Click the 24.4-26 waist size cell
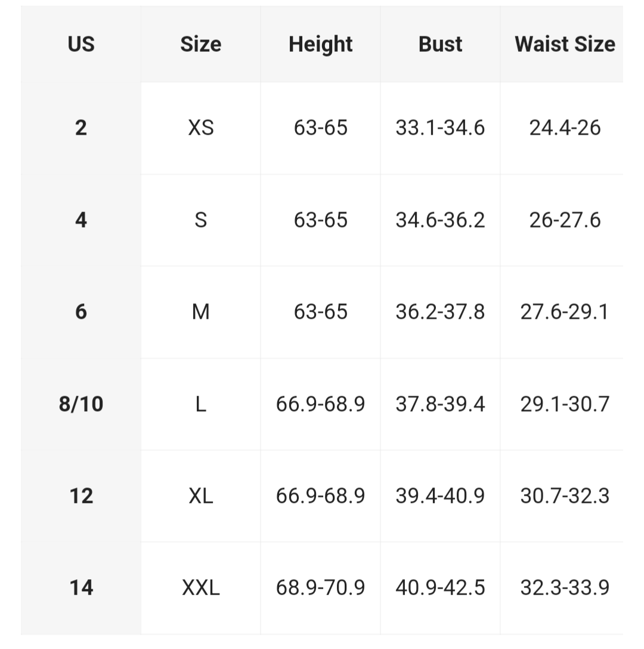644x649 pixels. [x=565, y=128]
